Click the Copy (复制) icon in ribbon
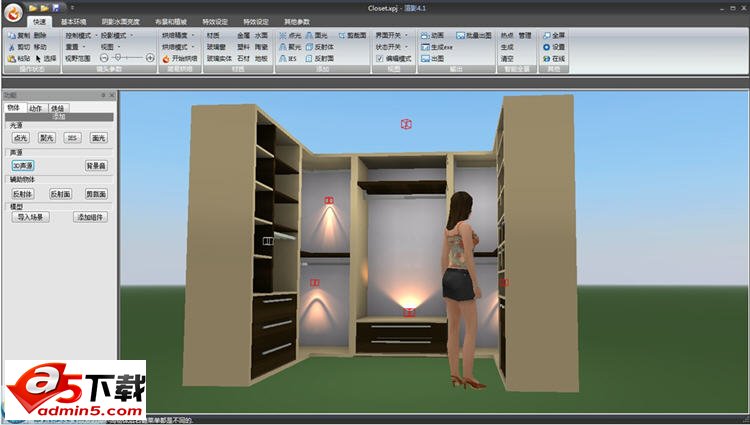 9,35
